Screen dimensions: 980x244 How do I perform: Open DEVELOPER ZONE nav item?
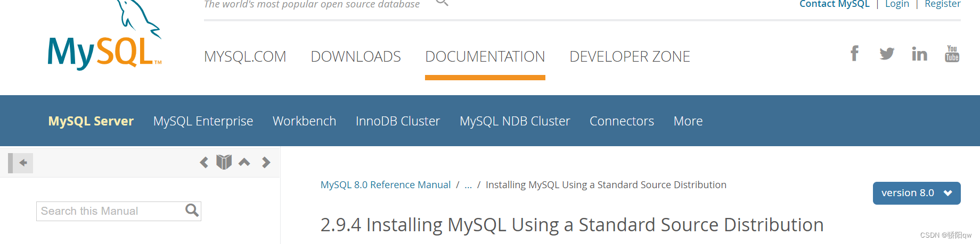pos(630,56)
